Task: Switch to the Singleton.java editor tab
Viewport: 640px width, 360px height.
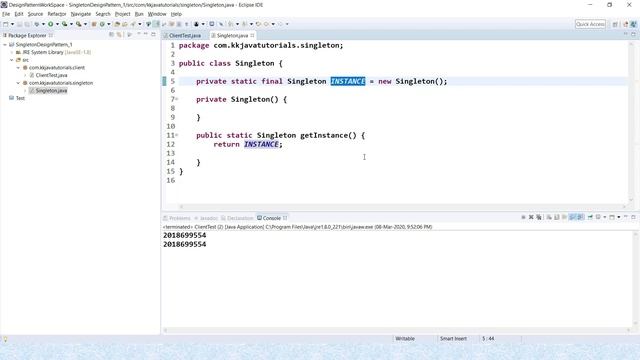Action: point(233,36)
